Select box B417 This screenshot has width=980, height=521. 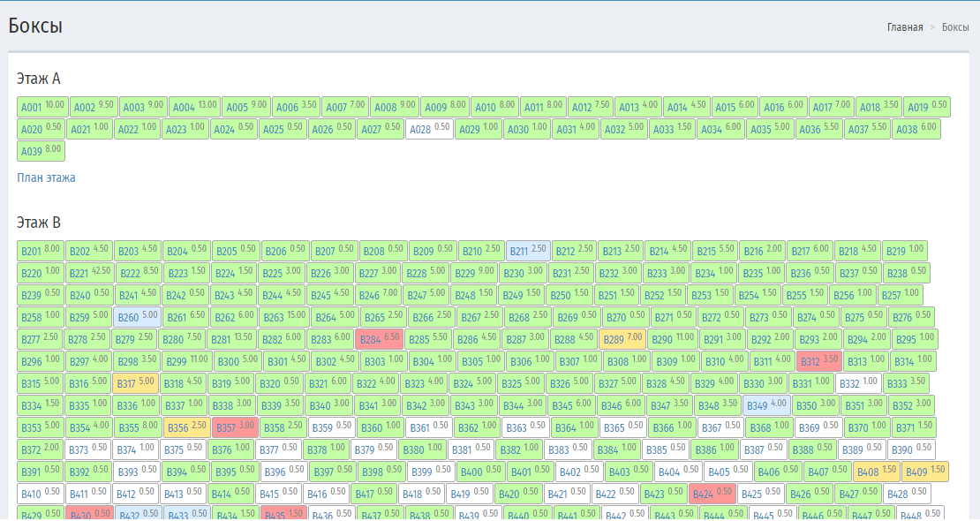(373, 494)
